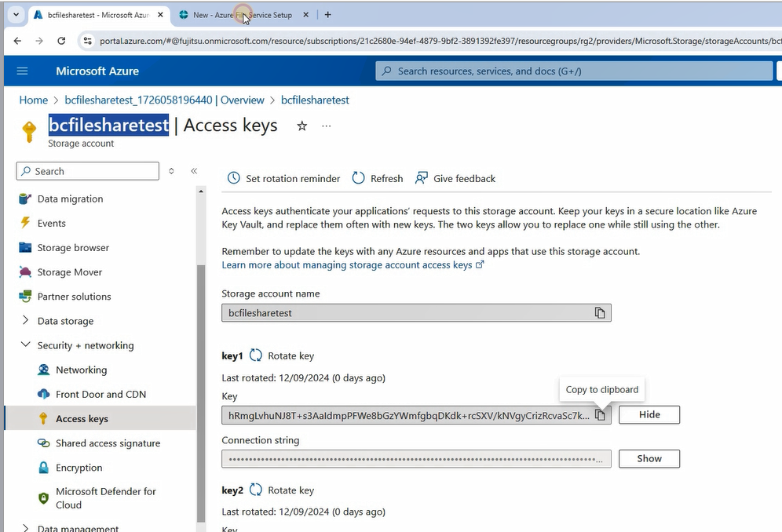Image resolution: width=782 pixels, height=532 pixels.
Task: Rotate key2 using its rotate icon
Action: click(256, 490)
